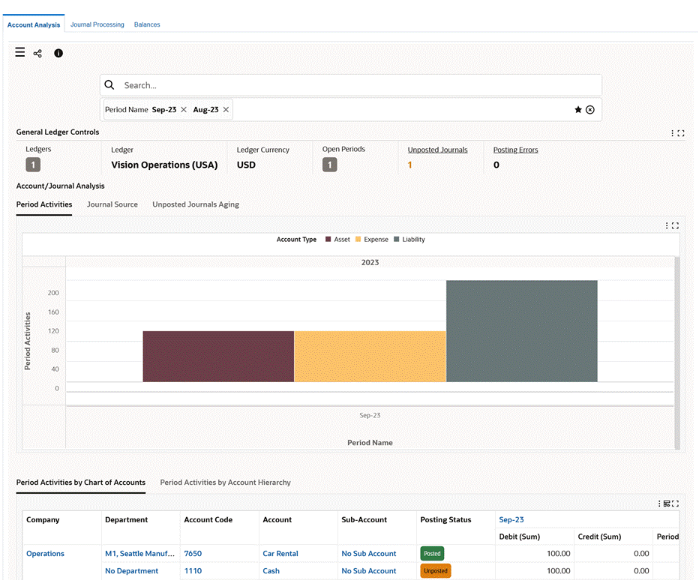Remove the Sep-23 period filter chip
Screen dimensions: 698x580
click(x=184, y=110)
